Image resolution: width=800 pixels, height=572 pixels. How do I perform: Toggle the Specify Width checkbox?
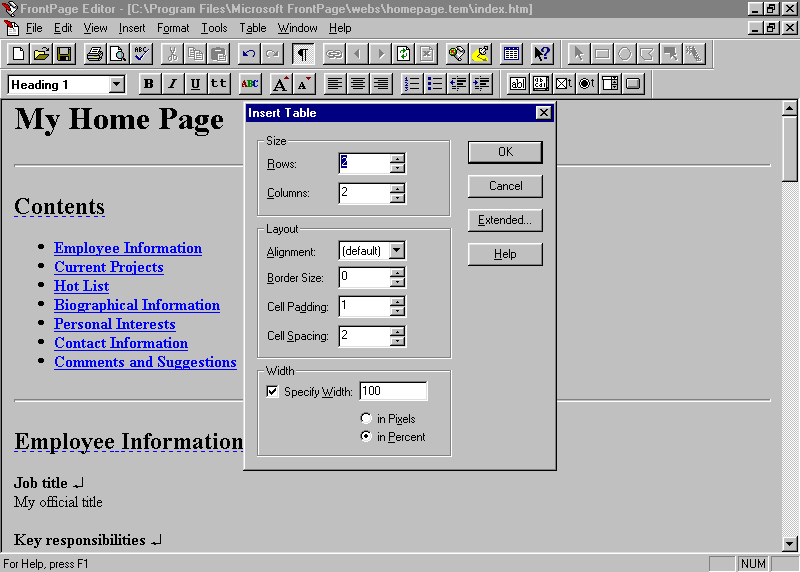(x=272, y=391)
